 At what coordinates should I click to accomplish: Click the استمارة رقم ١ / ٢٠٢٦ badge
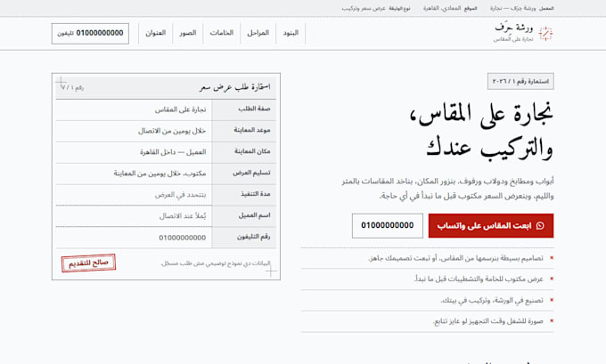520,82
